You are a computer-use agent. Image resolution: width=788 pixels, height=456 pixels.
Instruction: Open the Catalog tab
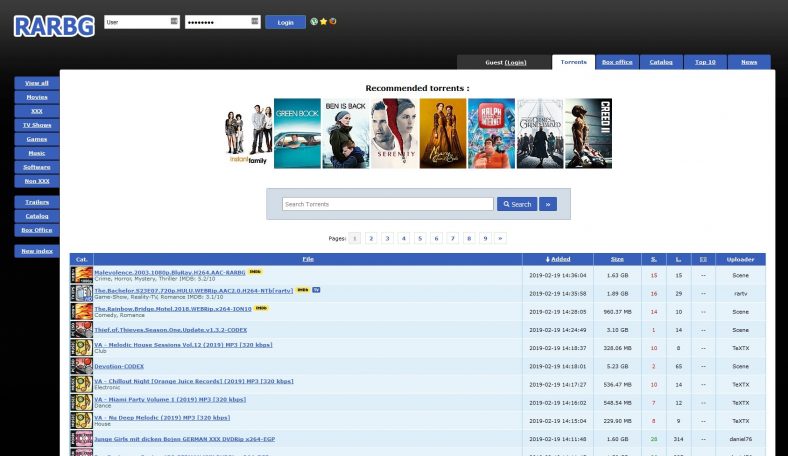click(x=661, y=62)
